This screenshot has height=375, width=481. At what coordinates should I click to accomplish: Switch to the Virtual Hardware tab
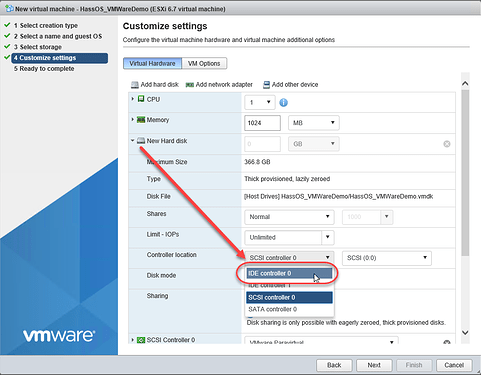(x=152, y=63)
